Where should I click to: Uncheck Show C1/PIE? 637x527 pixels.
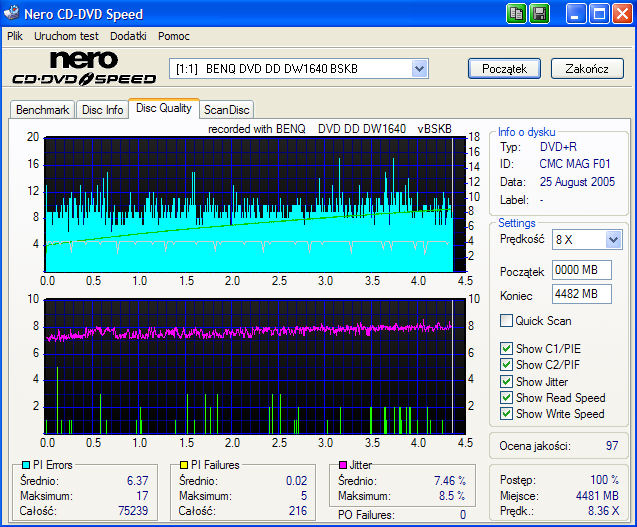pos(506,349)
